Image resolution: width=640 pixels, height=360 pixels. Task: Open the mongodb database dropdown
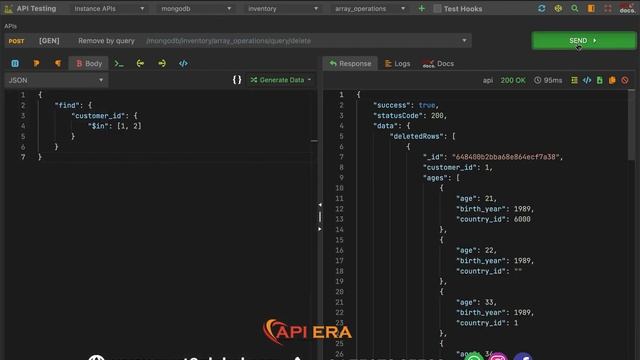pyautogui.click(x=196, y=8)
